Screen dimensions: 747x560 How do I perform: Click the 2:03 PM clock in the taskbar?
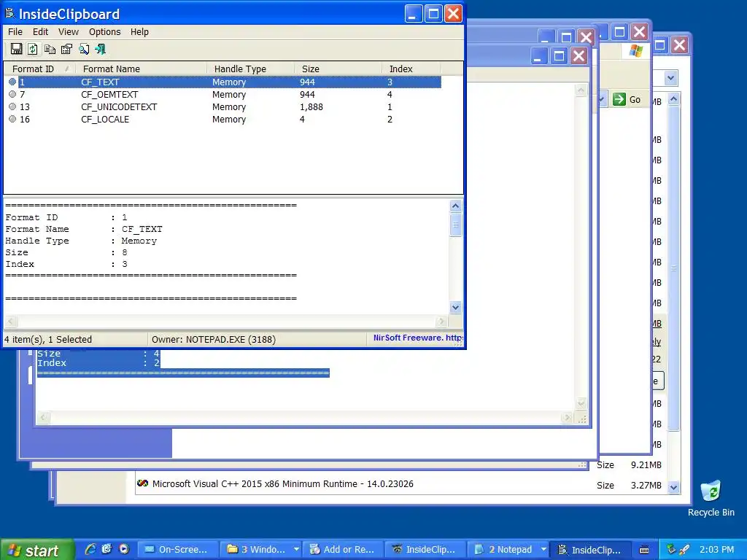(x=717, y=550)
